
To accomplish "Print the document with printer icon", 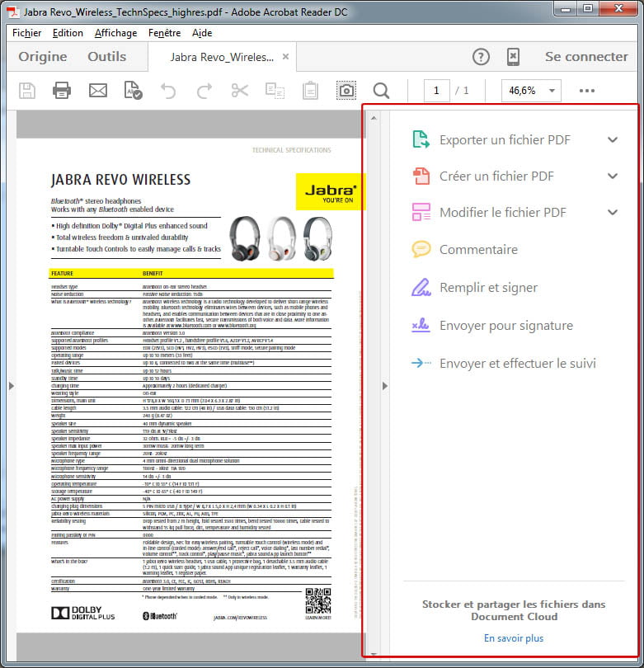I will [x=62, y=91].
